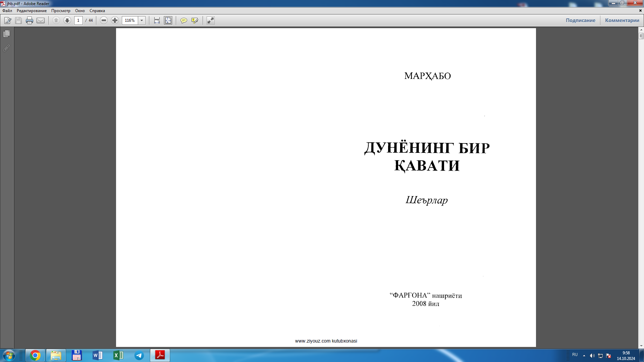This screenshot has width=644, height=362.
Task: Toggle fit one full page view
Action: 168,20
